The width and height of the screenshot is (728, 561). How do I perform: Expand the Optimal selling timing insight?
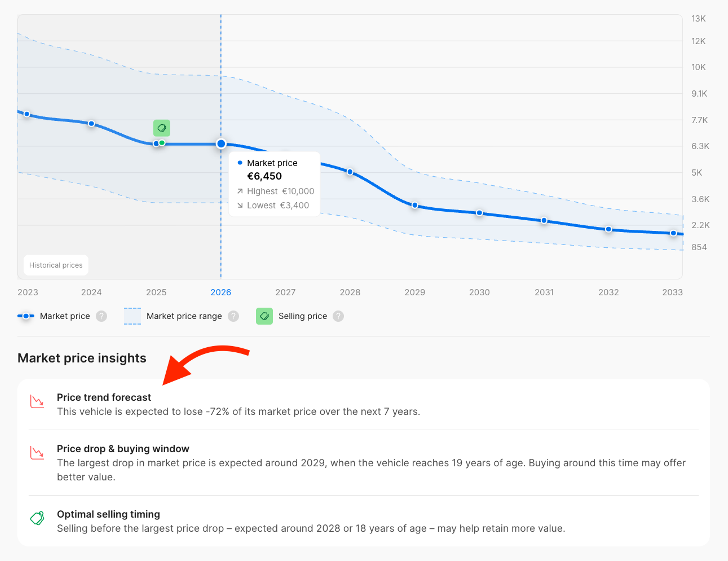(108, 514)
